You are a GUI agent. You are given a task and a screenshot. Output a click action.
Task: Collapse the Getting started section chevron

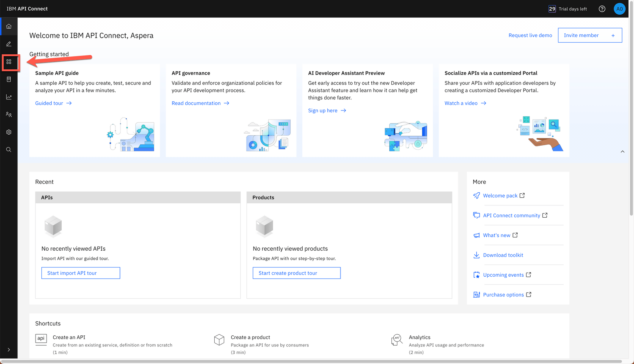click(623, 152)
